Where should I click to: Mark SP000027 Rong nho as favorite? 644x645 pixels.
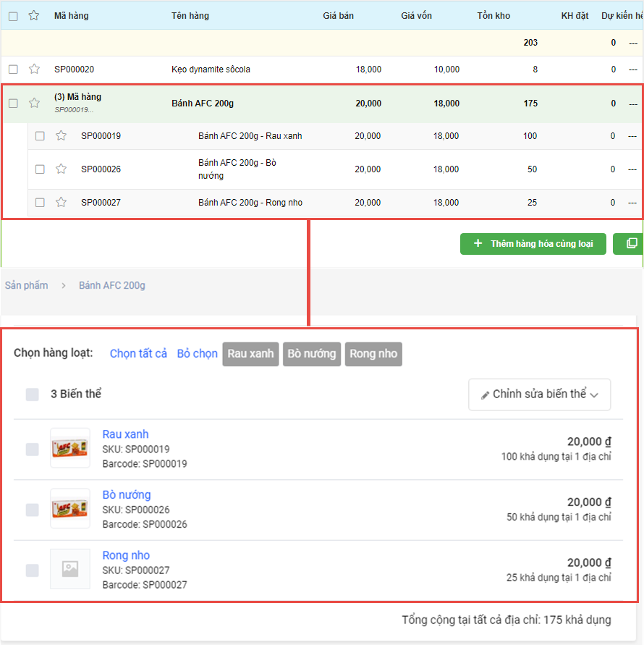[x=62, y=203]
